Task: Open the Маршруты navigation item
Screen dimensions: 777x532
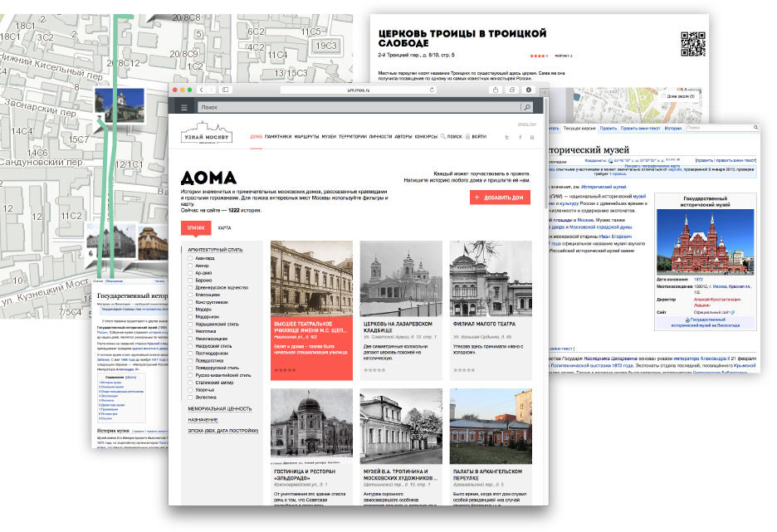Action: tap(307, 136)
